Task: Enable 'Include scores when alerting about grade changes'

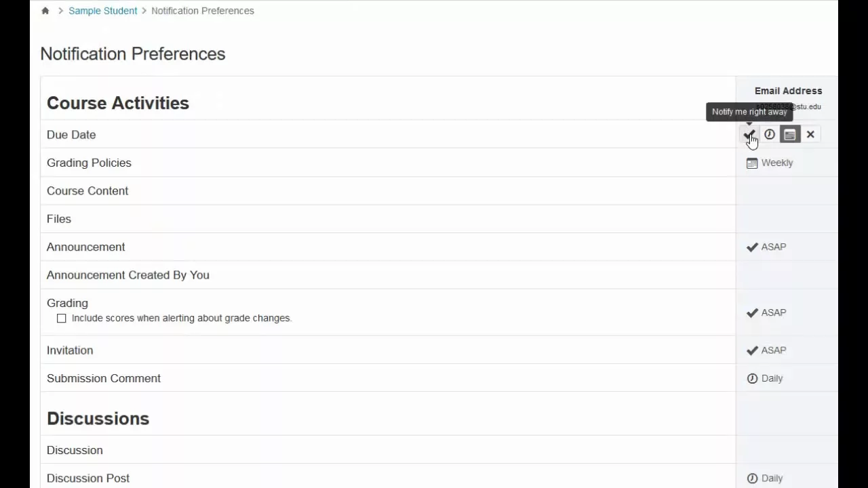Action: (62, 318)
